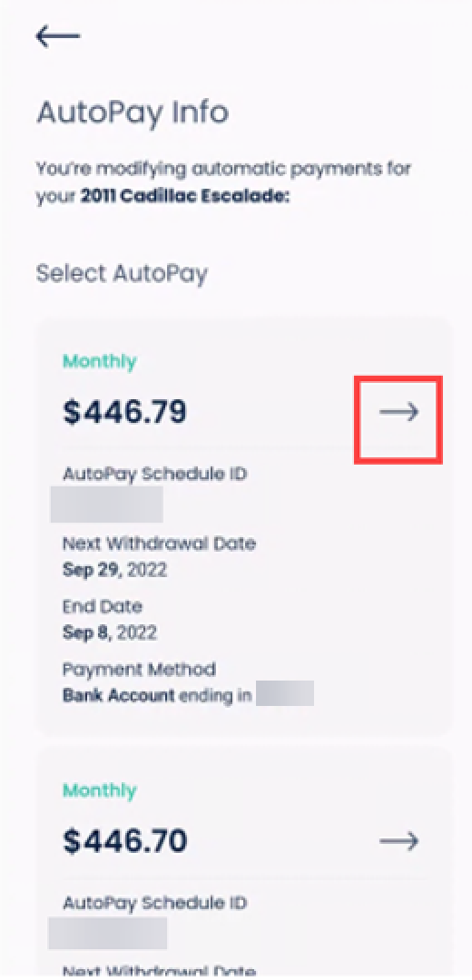Go back using the top-left arrow
Image resolution: width=472 pixels, height=980 pixels.
pyautogui.click(x=57, y=36)
